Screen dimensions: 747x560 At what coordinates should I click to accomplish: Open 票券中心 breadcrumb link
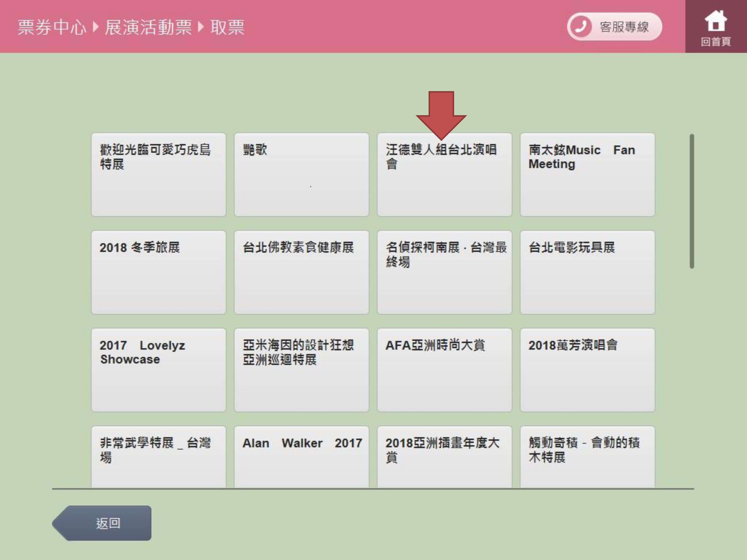click(x=52, y=27)
